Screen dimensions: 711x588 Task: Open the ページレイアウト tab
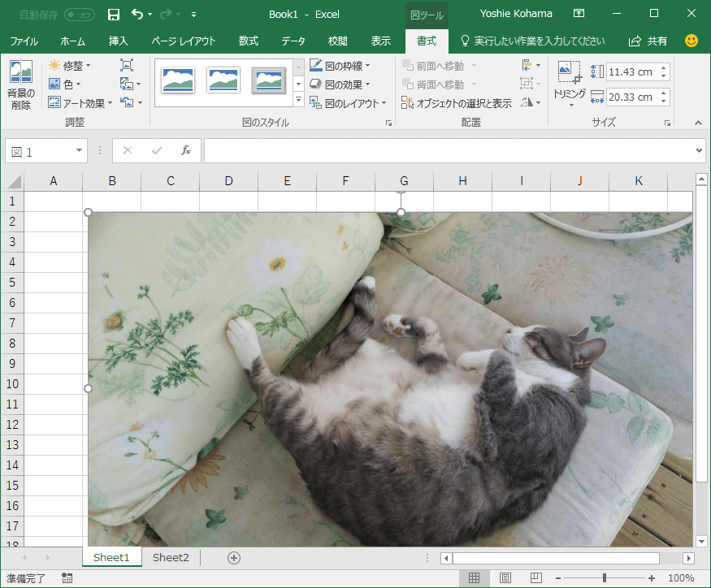(x=184, y=41)
